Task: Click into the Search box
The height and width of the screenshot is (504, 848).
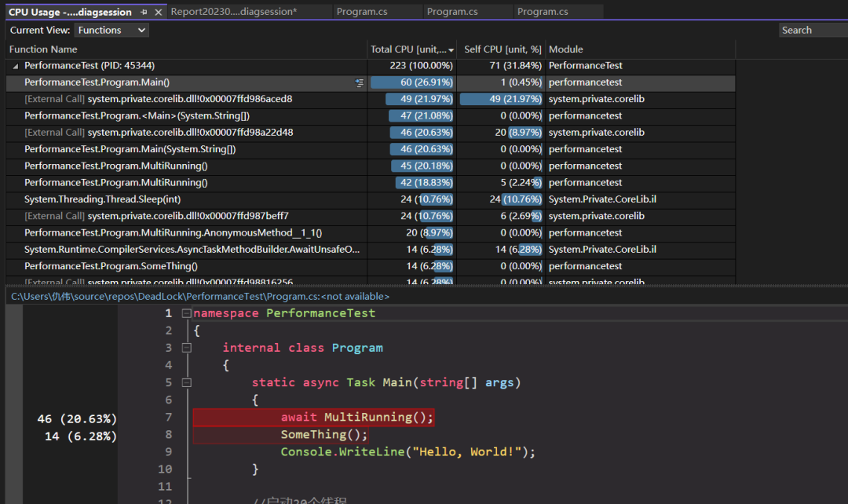Action: pos(814,31)
